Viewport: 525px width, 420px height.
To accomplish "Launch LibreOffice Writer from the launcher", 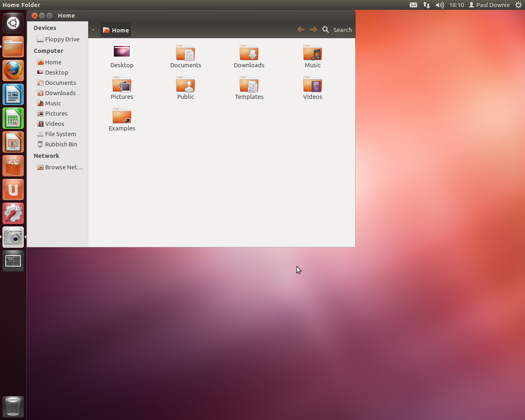I will pos(13,94).
